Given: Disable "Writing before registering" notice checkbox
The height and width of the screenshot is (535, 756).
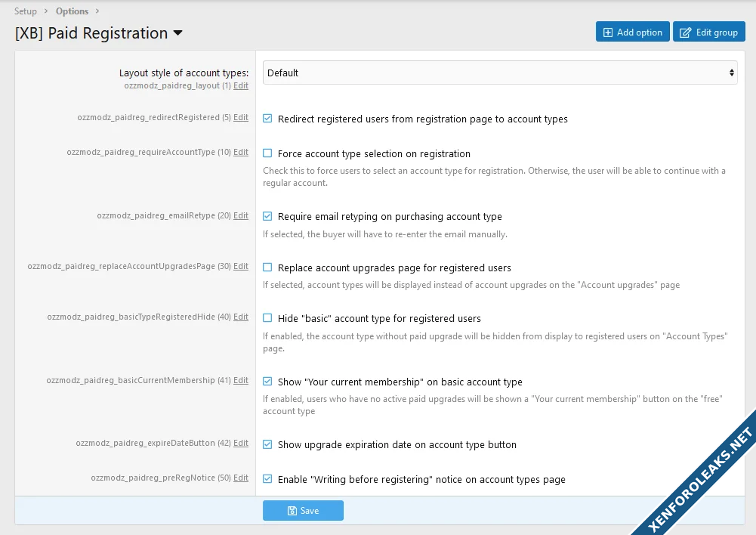Looking at the screenshot, I should pyautogui.click(x=267, y=479).
